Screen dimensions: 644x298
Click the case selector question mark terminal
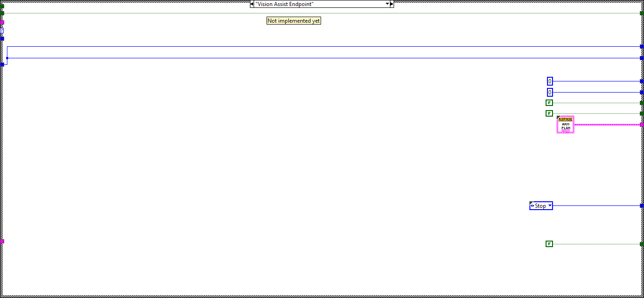coord(2,31)
